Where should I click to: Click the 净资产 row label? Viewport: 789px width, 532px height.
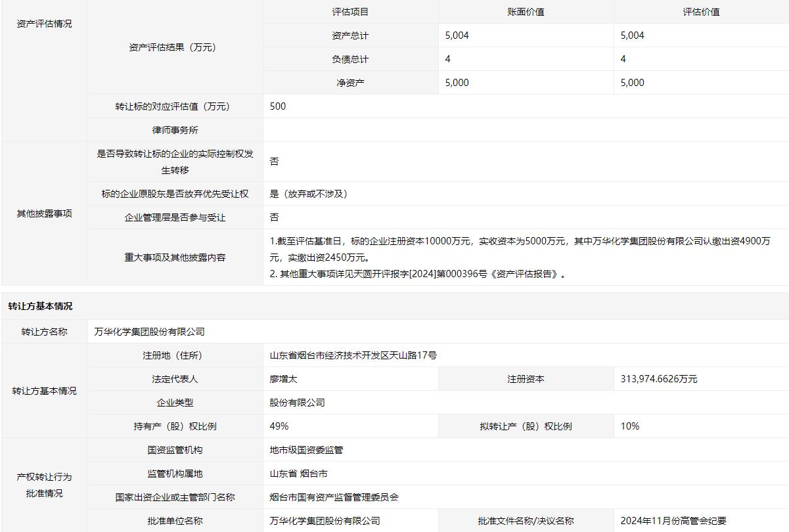point(350,83)
